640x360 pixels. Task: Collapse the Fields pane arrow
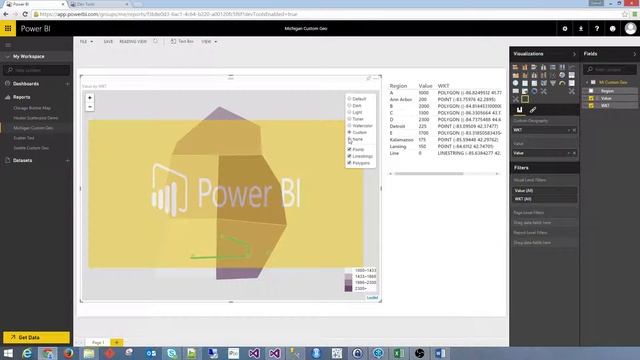pos(634,54)
